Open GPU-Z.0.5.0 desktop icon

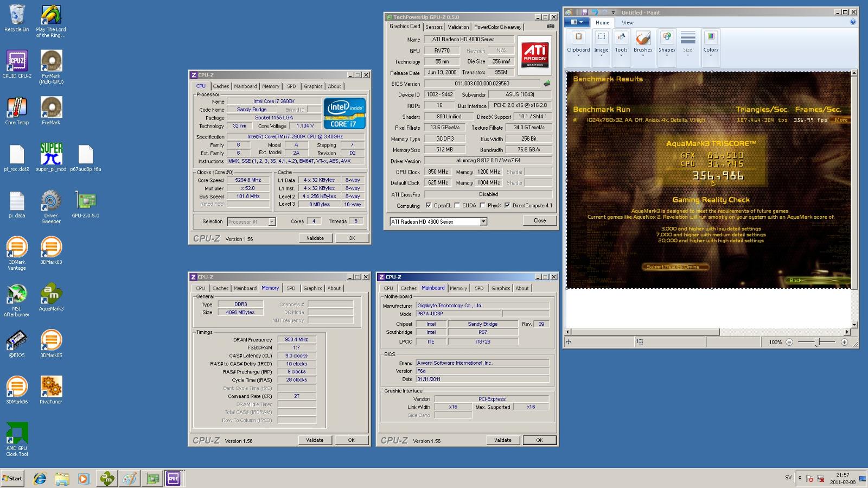[x=86, y=204]
